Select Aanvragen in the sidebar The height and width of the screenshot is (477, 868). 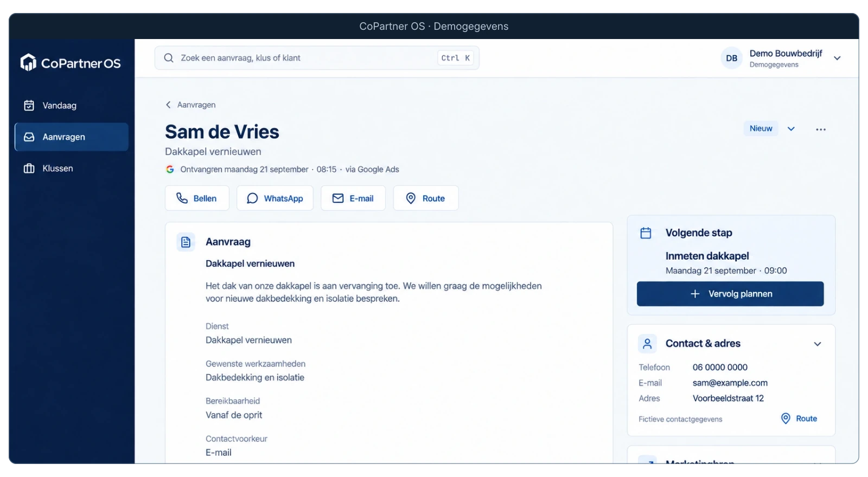pyautogui.click(x=71, y=137)
